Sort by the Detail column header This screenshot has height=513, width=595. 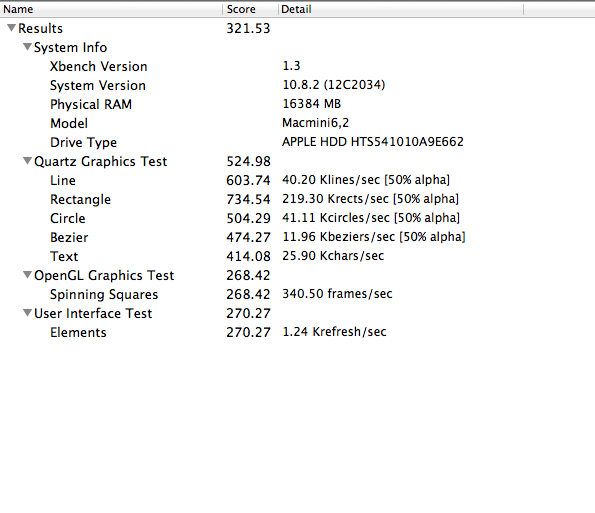[401, 9]
